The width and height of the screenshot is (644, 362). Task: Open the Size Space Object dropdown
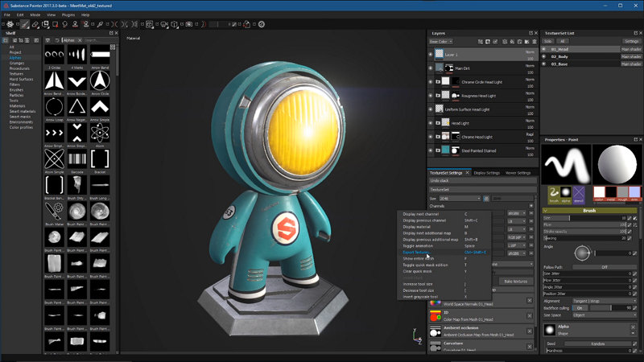click(605, 315)
